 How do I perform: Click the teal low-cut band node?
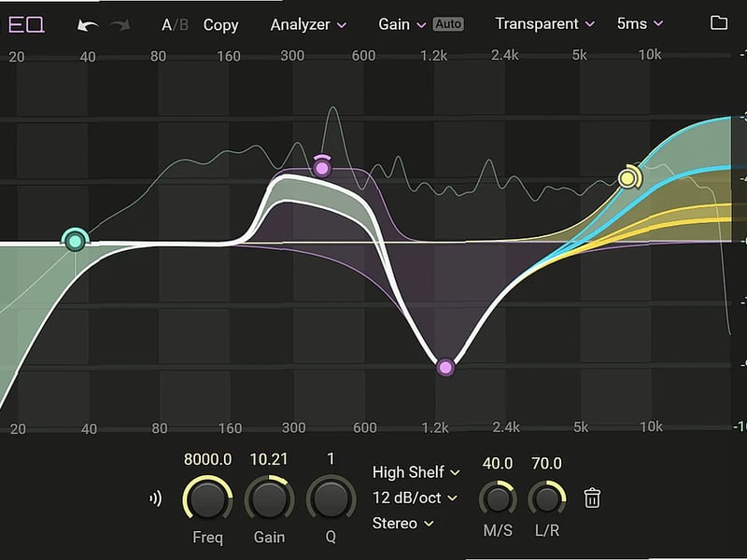(x=75, y=242)
